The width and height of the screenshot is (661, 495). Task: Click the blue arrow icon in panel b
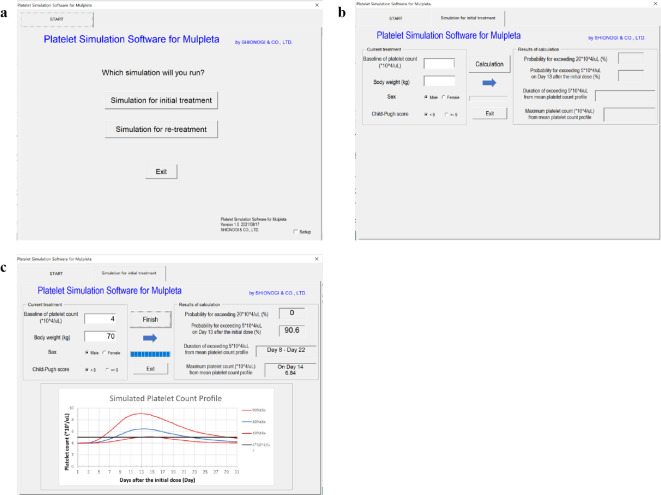(489, 84)
